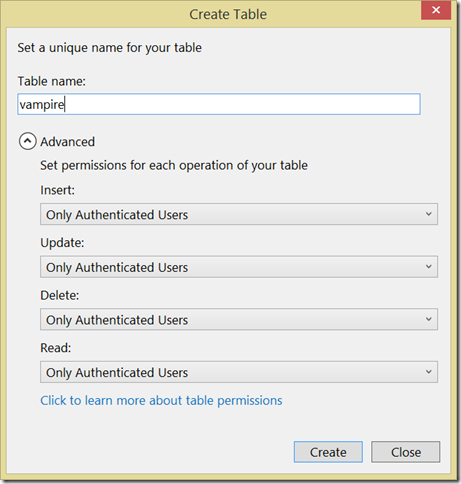The height and width of the screenshot is (484, 461).
Task: Open the table permissions help link
Action: (x=161, y=401)
